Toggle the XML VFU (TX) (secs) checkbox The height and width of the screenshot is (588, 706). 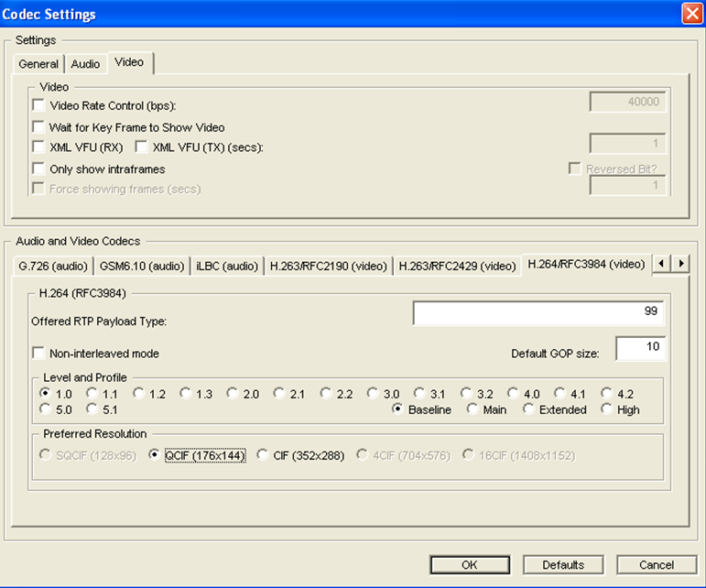coord(141,147)
